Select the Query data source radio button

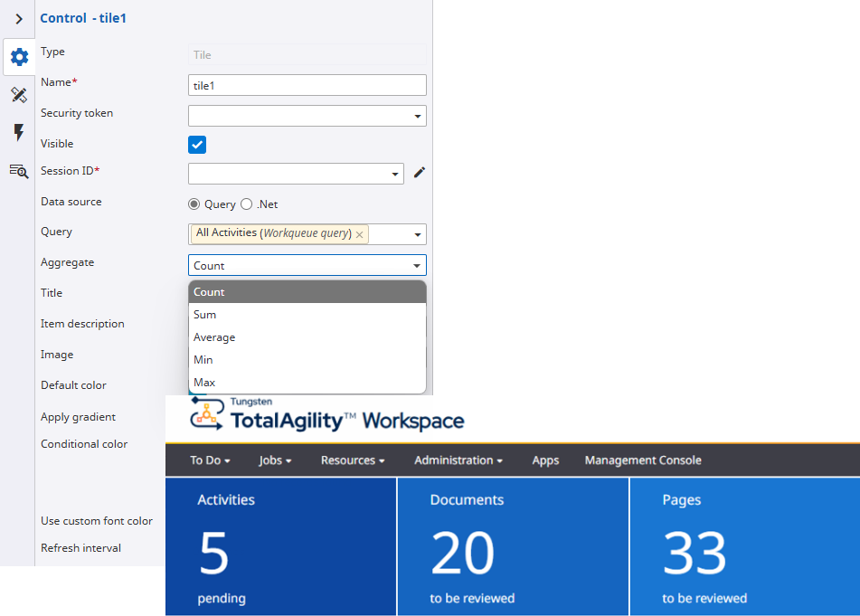193,203
